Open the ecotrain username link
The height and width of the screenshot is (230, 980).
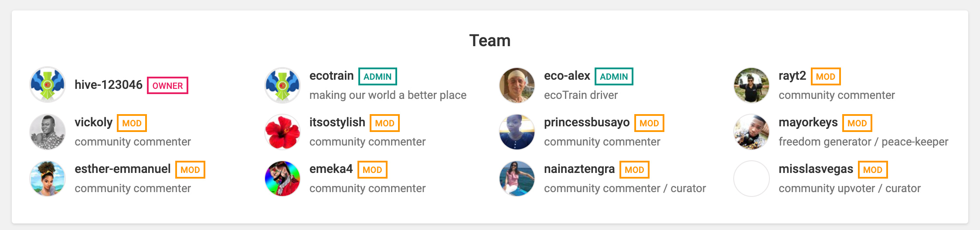(x=331, y=76)
